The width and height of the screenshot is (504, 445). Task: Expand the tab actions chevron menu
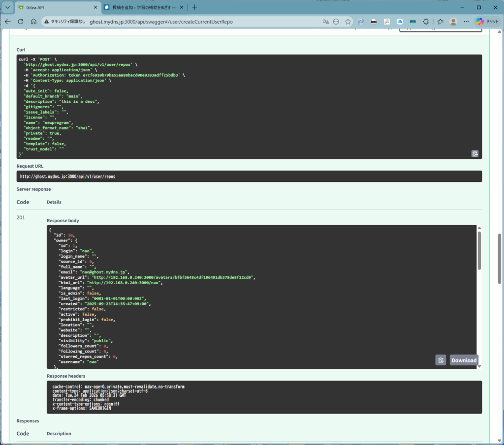[x=7, y=7]
